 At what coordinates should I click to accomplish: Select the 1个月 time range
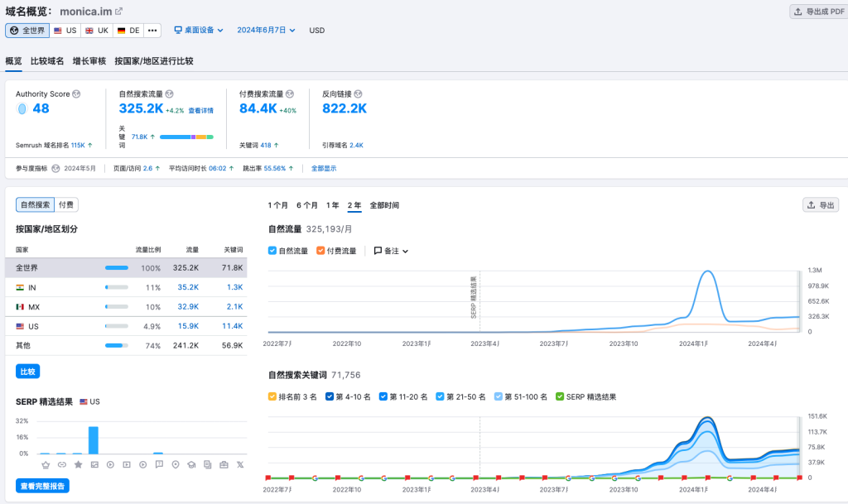click(x=278, y=205)
